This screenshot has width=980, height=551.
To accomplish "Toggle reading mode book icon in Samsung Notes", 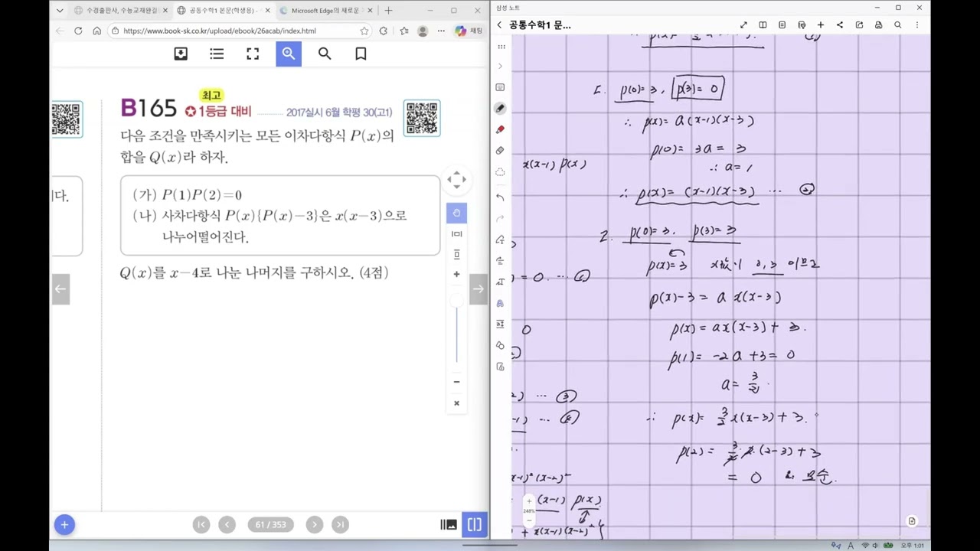I will click(x=763, y=25).
